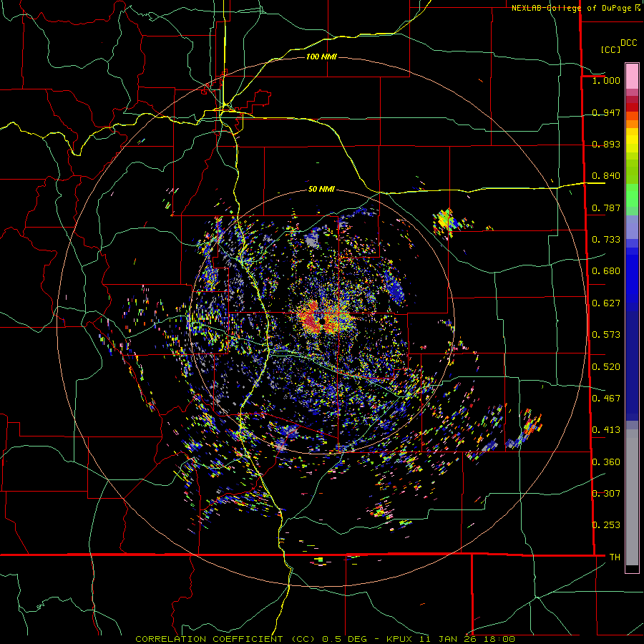Pick the orange color bar segment
Screen dimensions: 644x644
[632, 123]
